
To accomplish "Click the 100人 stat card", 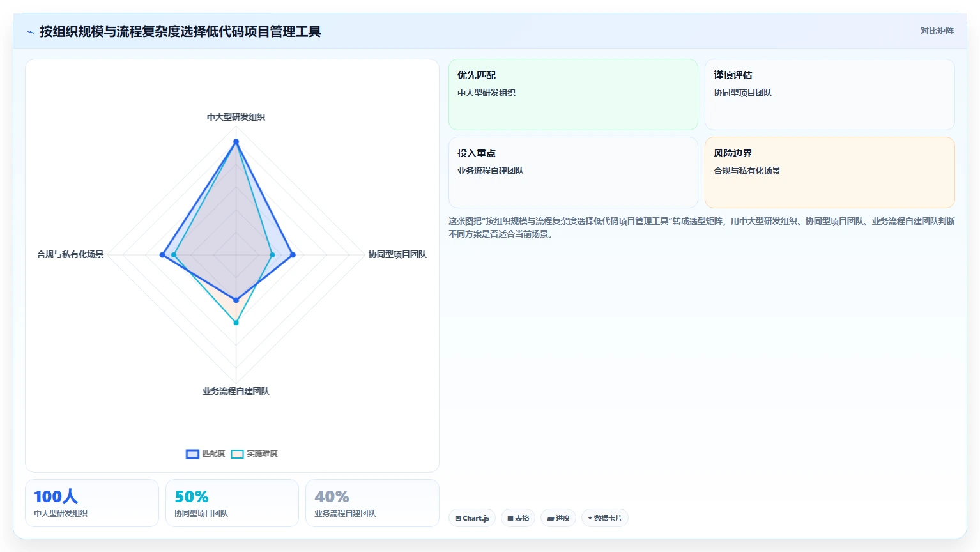I will point(92,503).
